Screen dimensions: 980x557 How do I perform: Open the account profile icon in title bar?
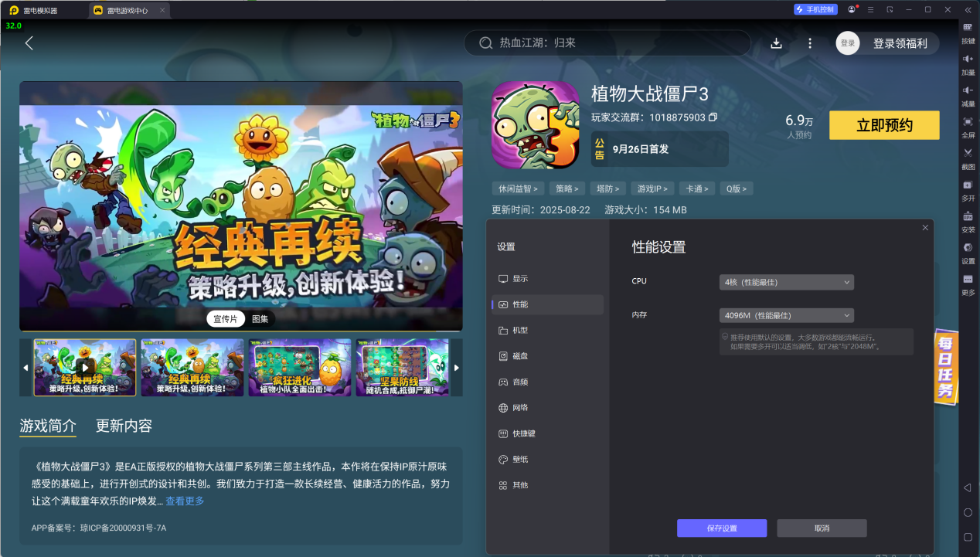[x=852, y=9]
